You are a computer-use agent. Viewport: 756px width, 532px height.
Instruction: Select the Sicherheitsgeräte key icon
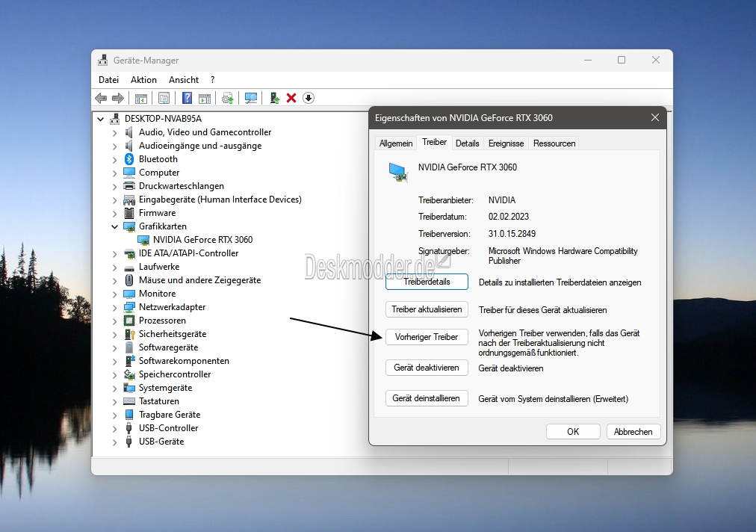point(129,334)
